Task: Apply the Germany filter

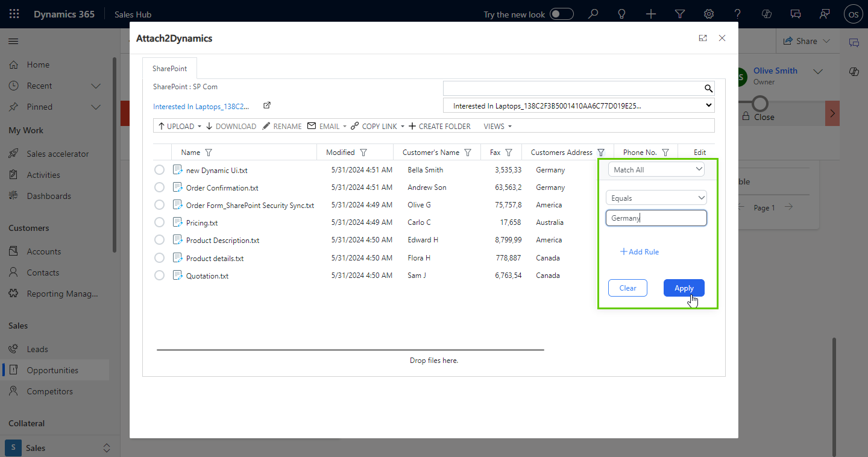Action: pos(684,288)
